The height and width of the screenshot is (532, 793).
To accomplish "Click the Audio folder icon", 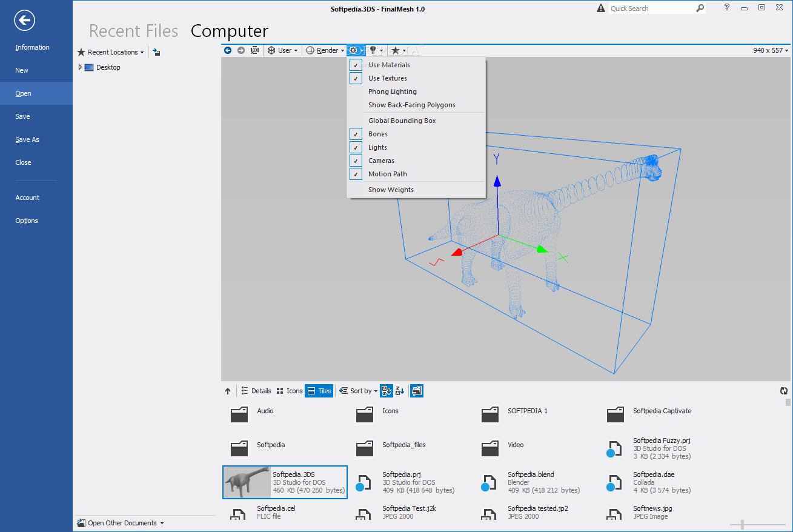I will [x=239, y=414].
